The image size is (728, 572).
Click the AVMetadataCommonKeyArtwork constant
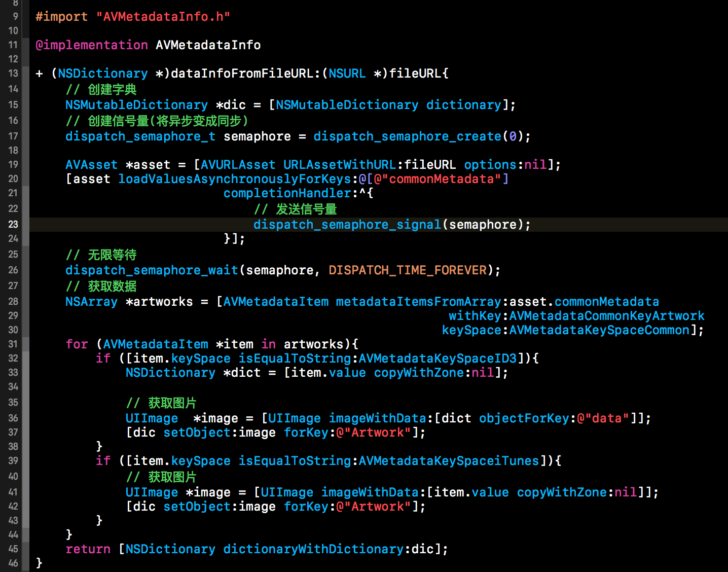[607, 316]
